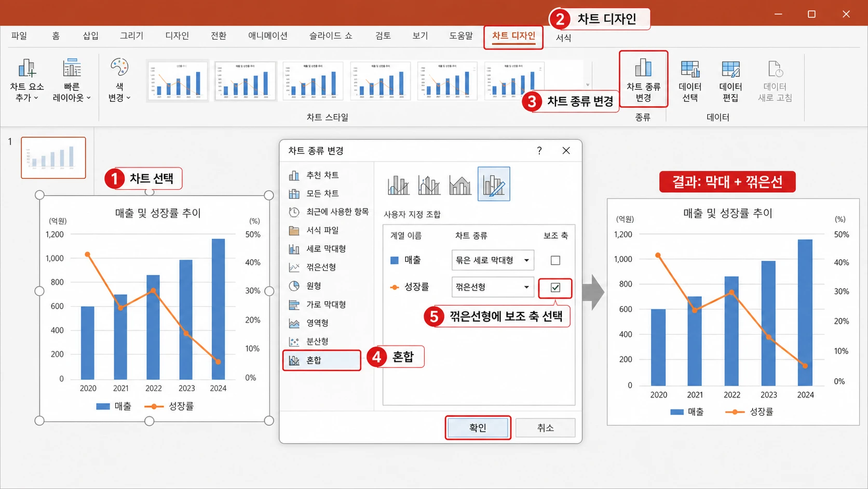Close the 차트 종류 변경 dialog
This screenshot has width=868, height=489.
click(566, 151)
